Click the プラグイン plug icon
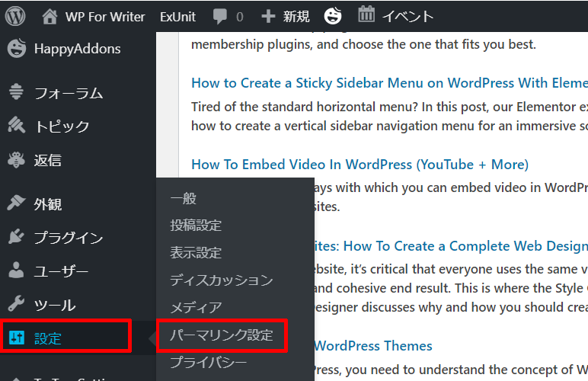 [x=16, y=237]
